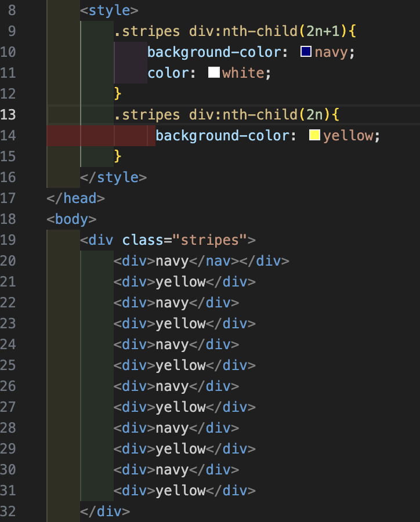Click the opening <body> tag
Image resolution: width=420 pixels, height=522 pixels.
click(71, 219)
